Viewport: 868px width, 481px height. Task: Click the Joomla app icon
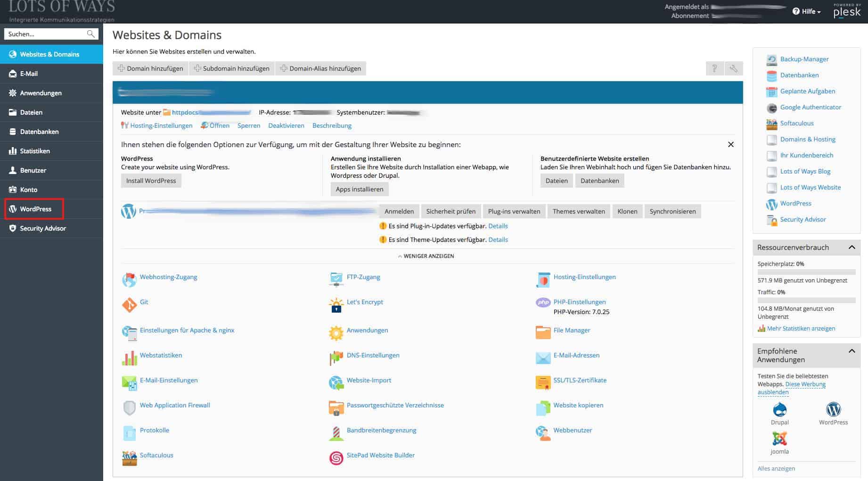779,439
